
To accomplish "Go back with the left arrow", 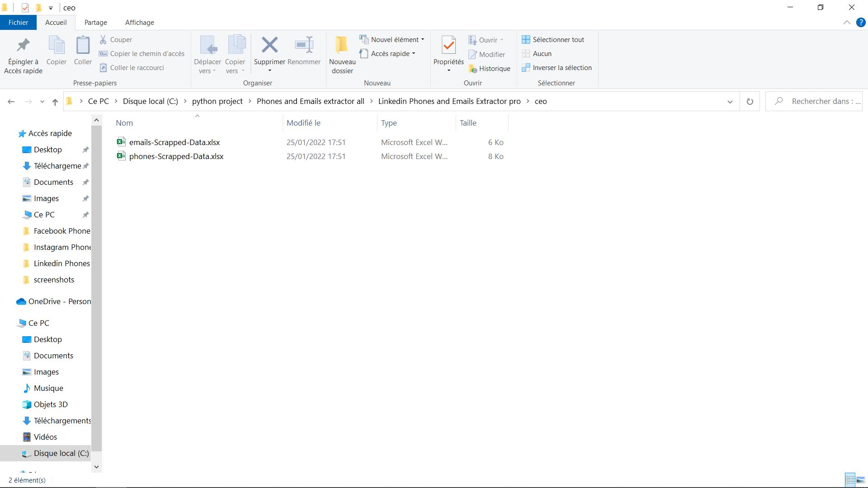I will click(11, 102).
